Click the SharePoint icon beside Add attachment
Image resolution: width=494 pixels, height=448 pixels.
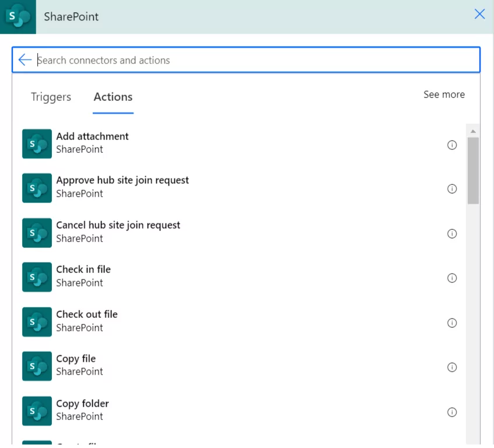(37, 143)
